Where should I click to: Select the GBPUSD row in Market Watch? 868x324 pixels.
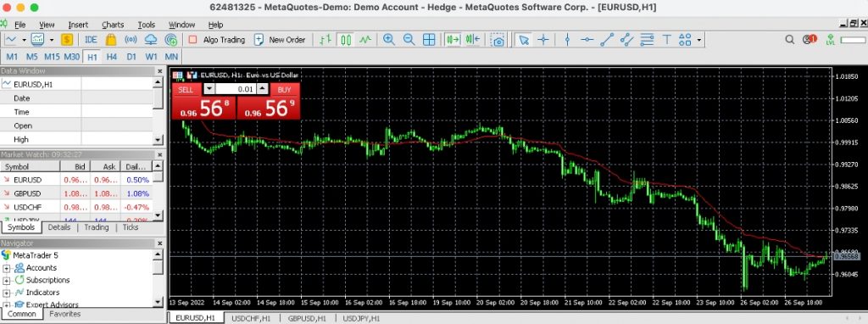coord(75,193)
